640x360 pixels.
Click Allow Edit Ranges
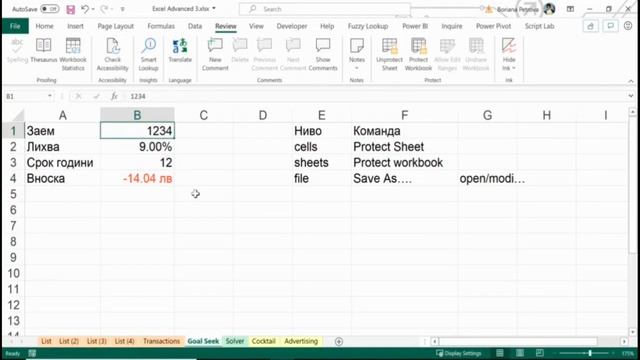pos(447,54)
